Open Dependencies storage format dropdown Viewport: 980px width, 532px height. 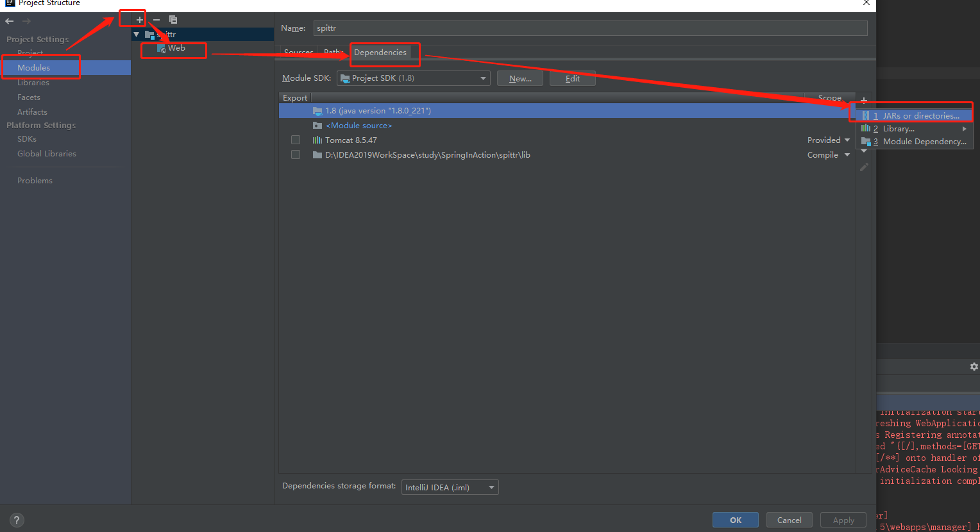point(450,487)
